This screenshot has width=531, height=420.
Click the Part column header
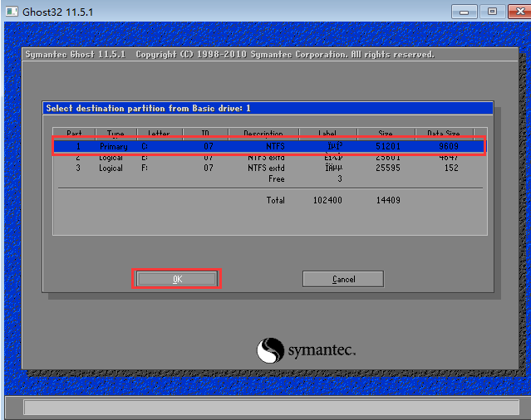(x=75, y=134)
